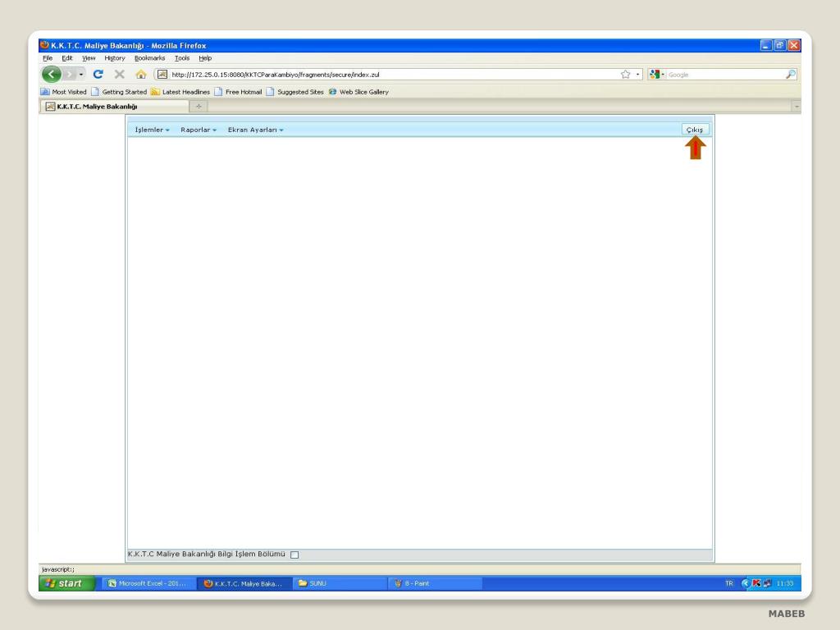
Task: Expand the Raporlar dropdown menu
Action: pos(199,130)
